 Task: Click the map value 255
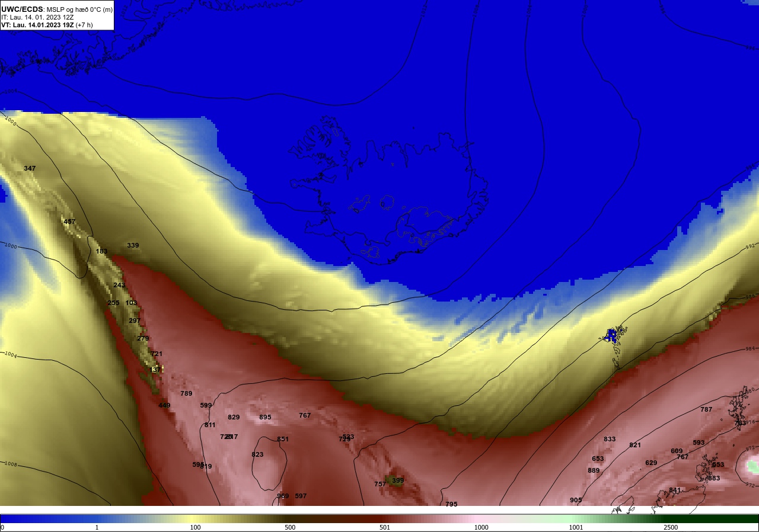[113, 303]
